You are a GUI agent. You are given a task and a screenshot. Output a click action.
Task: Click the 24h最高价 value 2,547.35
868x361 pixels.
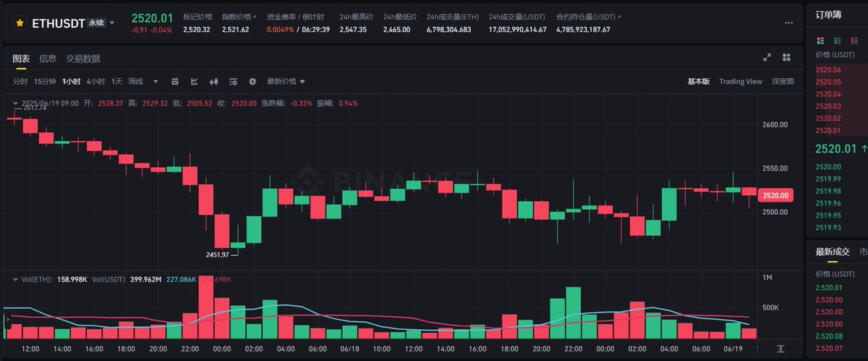353,30
